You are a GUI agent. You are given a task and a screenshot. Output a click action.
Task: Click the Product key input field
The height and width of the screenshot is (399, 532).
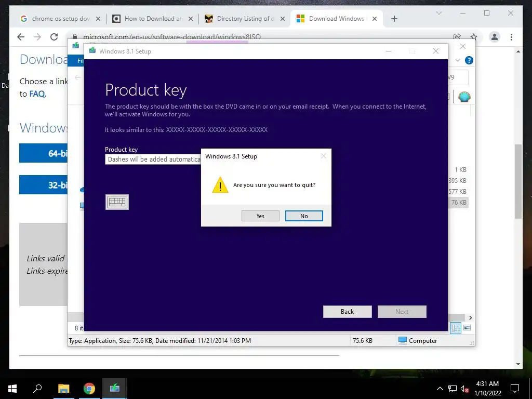pos(153,159)
